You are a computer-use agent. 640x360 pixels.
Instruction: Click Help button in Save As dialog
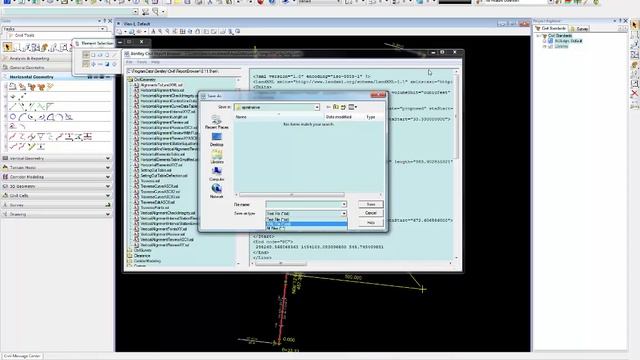pyautogui.click(x=371, y=222)
